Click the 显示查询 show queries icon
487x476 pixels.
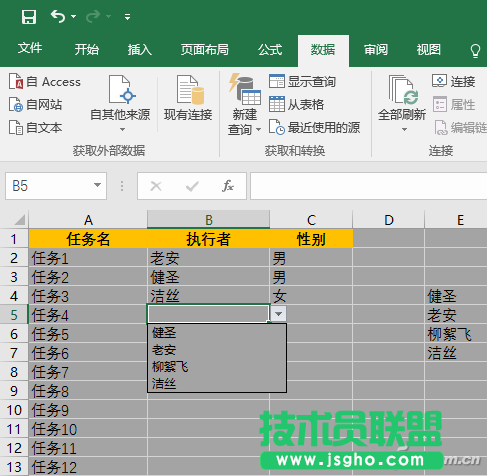coord(277,81)
